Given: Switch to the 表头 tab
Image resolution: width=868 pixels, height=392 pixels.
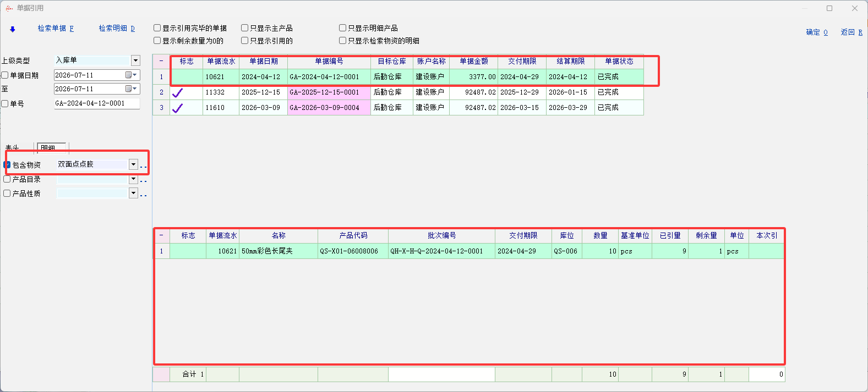Looking at the screenshot, I should point(12,148).
